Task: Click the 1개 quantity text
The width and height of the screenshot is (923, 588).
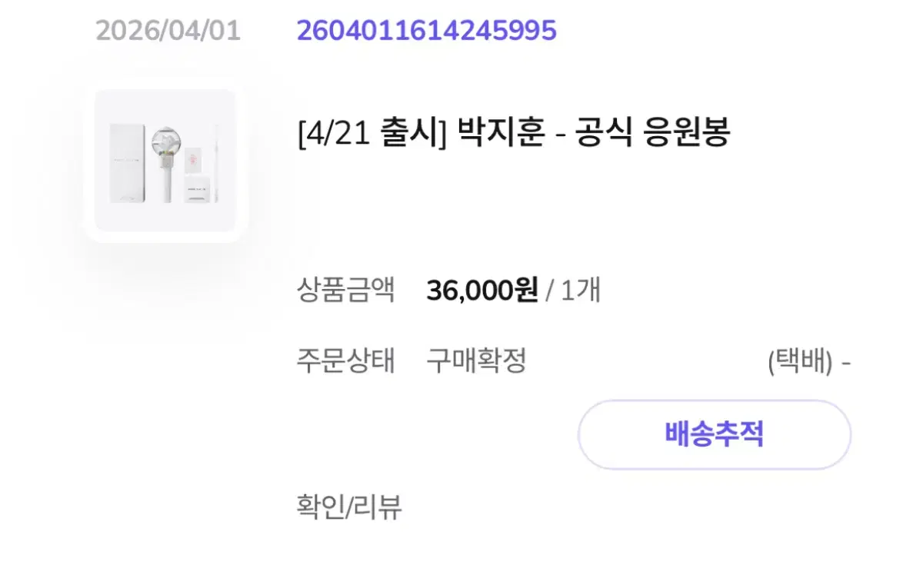Action: (581, 291)
